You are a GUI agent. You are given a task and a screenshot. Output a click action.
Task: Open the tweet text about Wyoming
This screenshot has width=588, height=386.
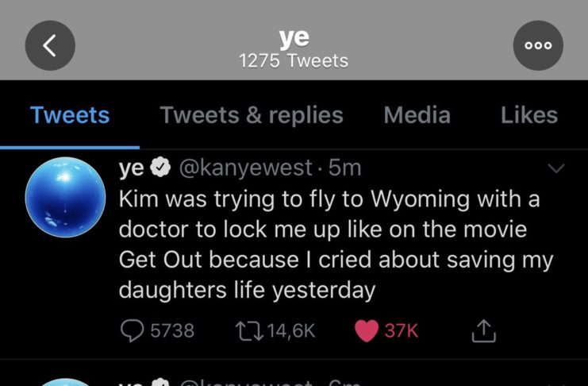point(333,245)
